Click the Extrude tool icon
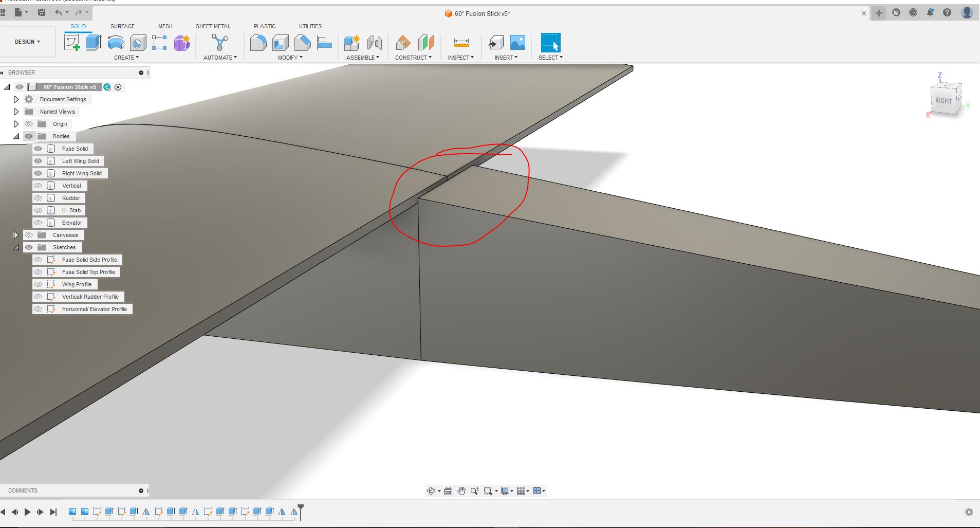 94,43
